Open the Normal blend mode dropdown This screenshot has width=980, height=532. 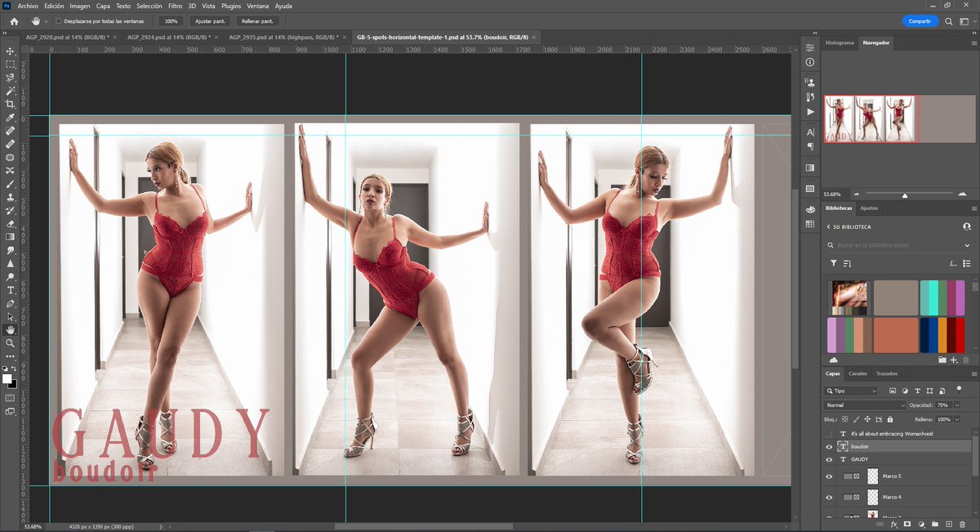pos(865,405)
